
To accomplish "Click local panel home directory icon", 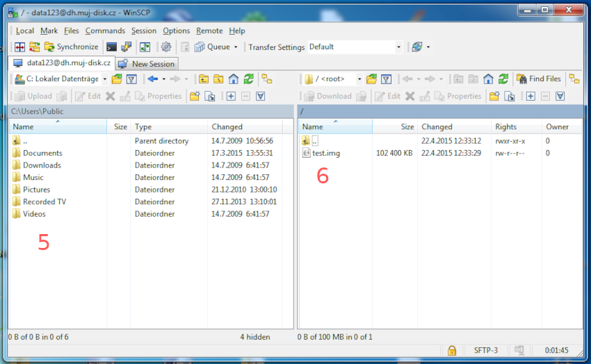I will 234,79.
